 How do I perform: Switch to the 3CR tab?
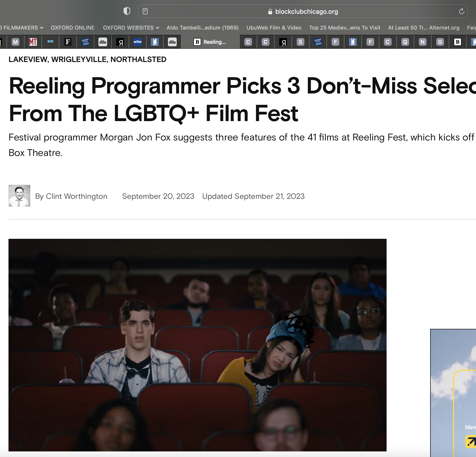(50, 42)
